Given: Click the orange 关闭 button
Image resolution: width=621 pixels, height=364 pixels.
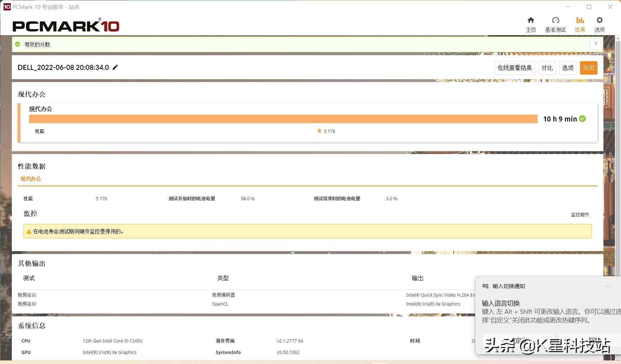Looking at the screenshot, I should [588, 68].
